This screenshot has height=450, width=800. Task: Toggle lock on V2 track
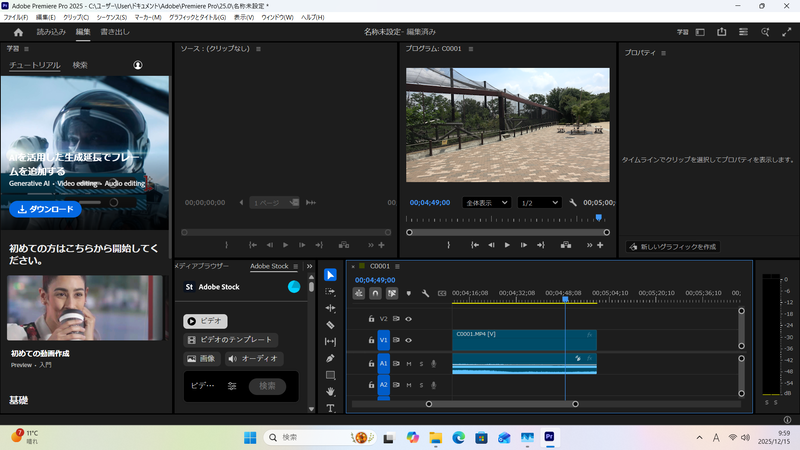[x=371, y=319]
